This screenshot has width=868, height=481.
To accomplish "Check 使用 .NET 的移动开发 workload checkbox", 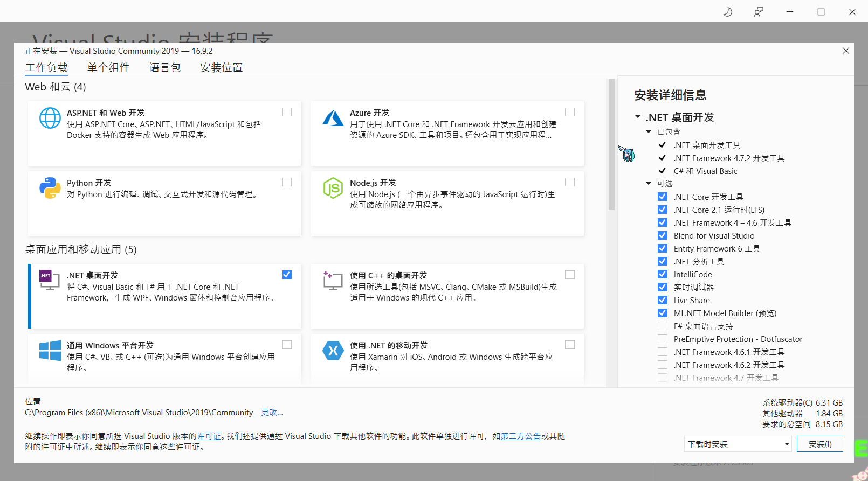I will 570,345.
